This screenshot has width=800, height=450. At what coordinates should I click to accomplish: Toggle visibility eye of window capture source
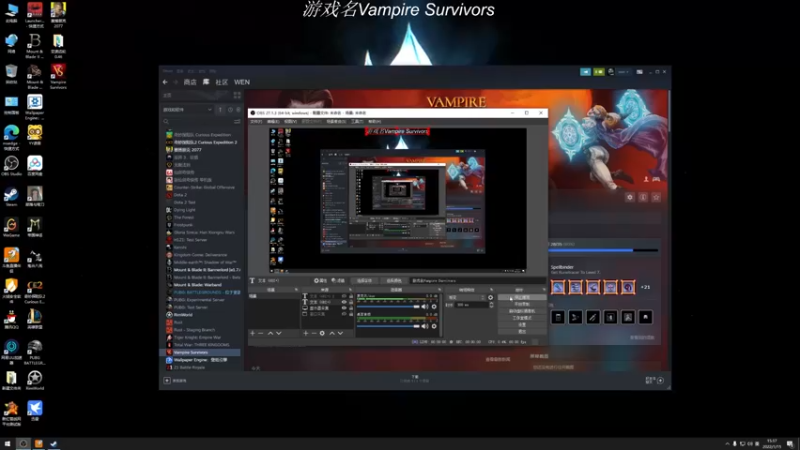(x=344, y=314)
